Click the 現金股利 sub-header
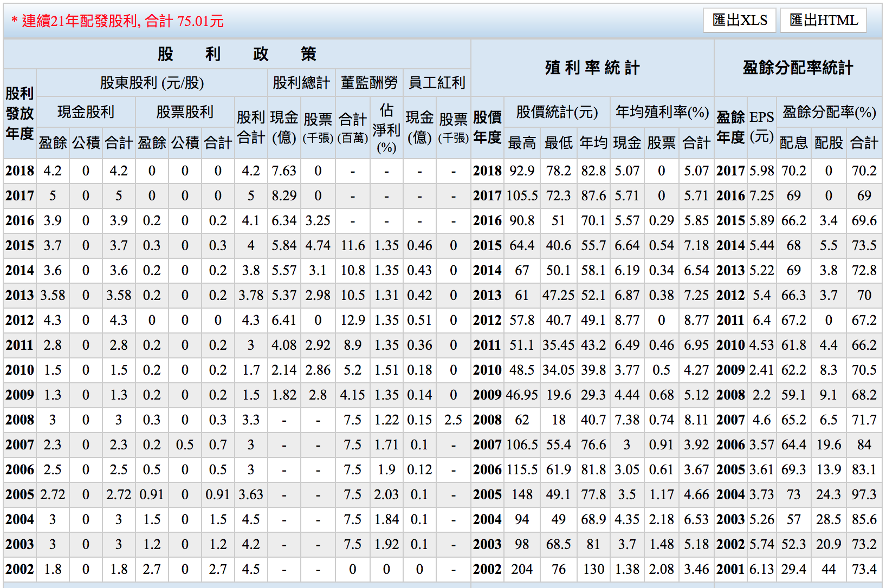The height and width of the screenshot is (588, 886). pyautogui.click(x=86, y=112)
